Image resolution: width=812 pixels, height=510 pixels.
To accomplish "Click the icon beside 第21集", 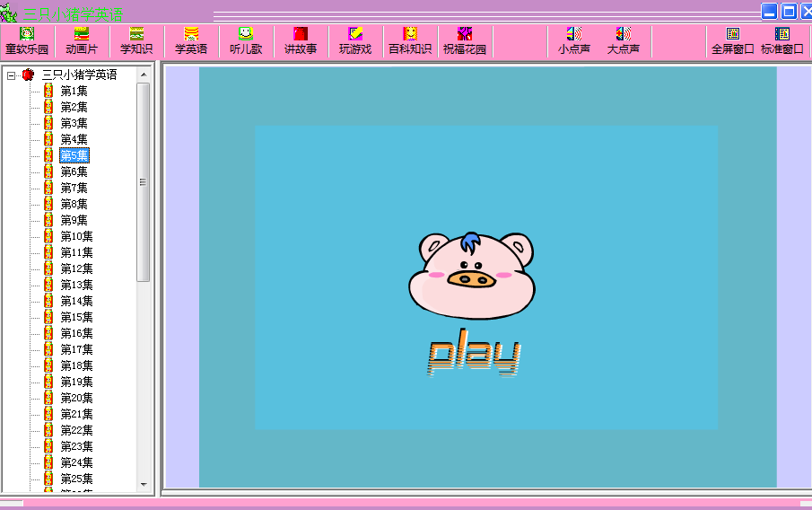I will (48, 414).
